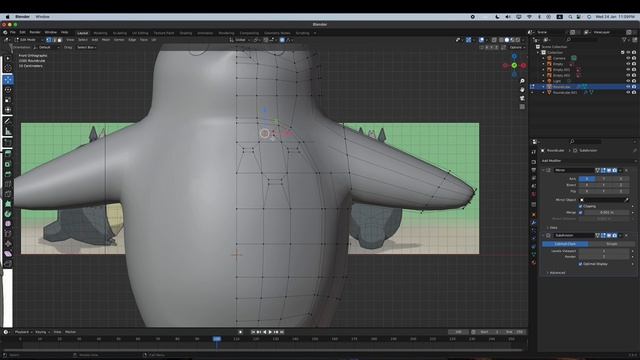Enable face select mode in header
The height and width of the screenshot is (360, 640).
(59, 40)
